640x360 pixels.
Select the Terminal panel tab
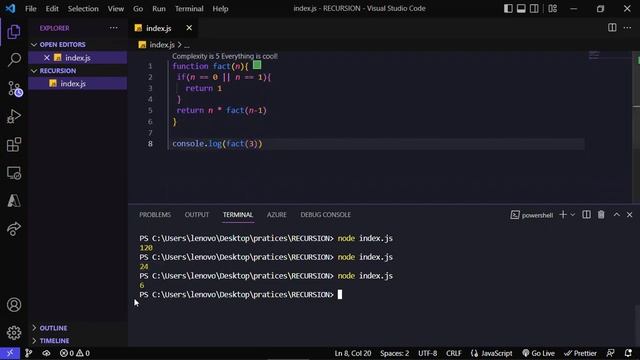[238, 215]
